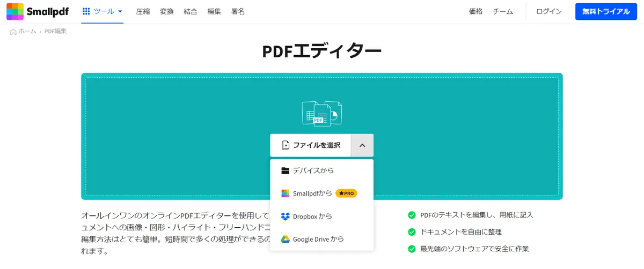Viewport: 644px width, 269px height.
Task: Click text 最先端のソフトウェアで安全に作業
Action: [475, 249]
